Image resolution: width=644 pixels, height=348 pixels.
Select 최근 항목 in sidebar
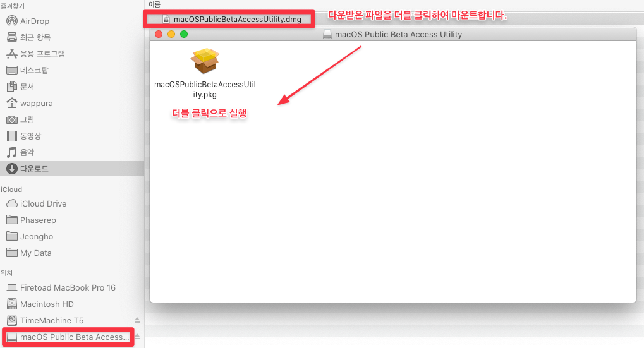(35, 37)
